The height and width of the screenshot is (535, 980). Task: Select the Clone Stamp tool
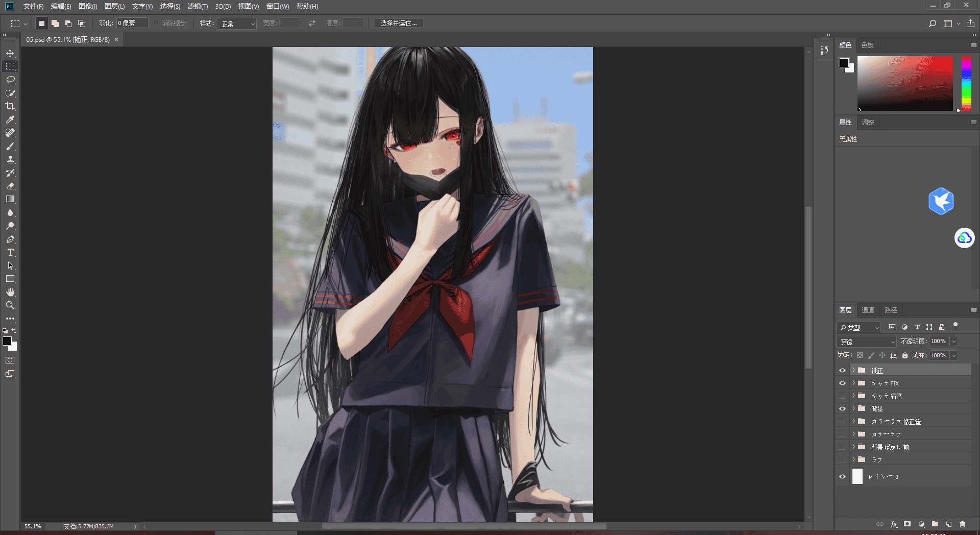tap(10, 159)
